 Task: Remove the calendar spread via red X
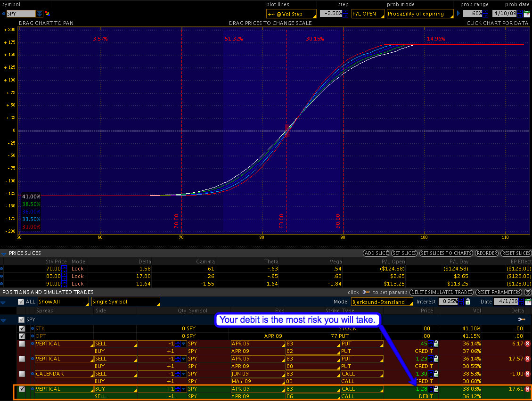click(x=528, y=374)
